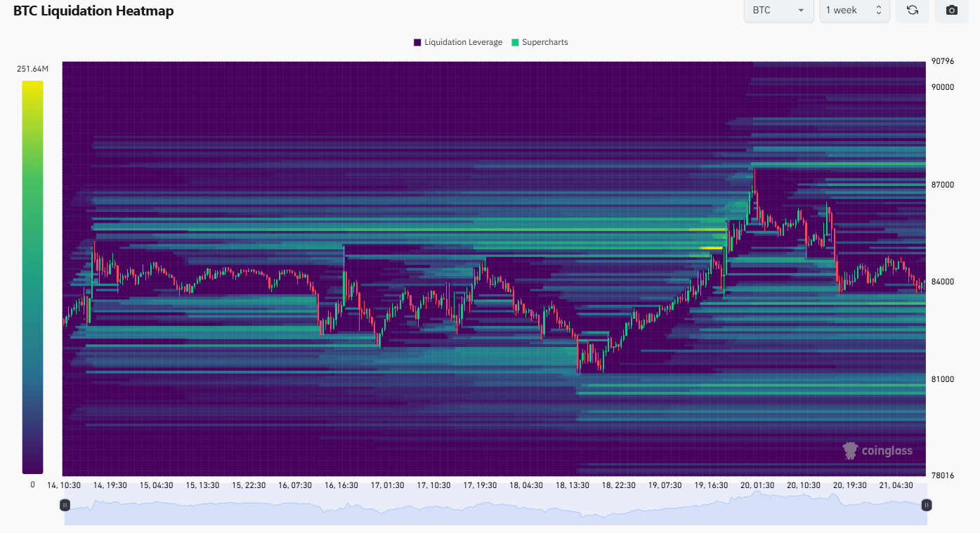Click the 0 scale minimum label
The image size is (980, 533).
32,485
